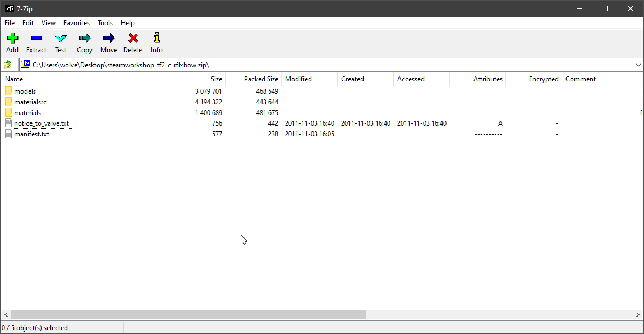The image size is (644, 334).
Task: Click the blue minus Extract icon
Action: (36, 38)
